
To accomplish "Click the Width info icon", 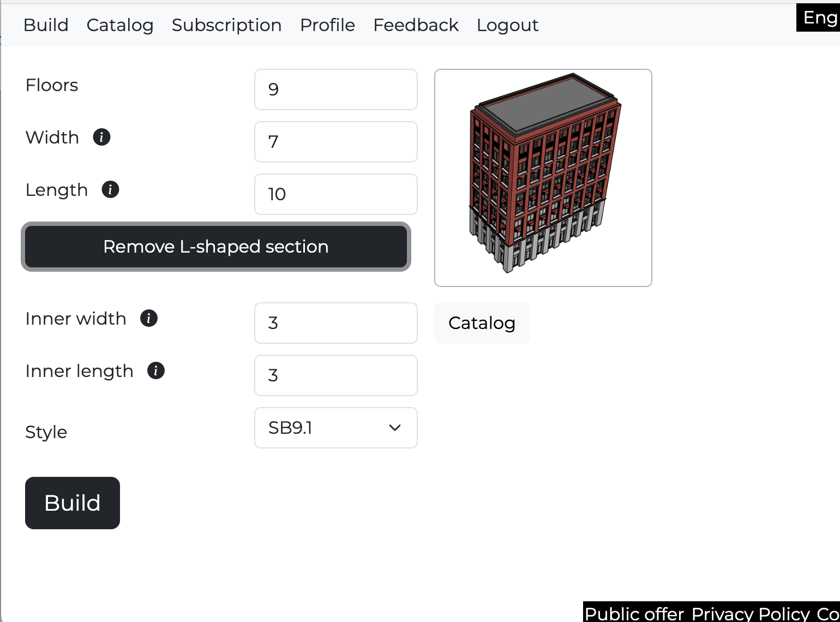I will coord(101,137).
